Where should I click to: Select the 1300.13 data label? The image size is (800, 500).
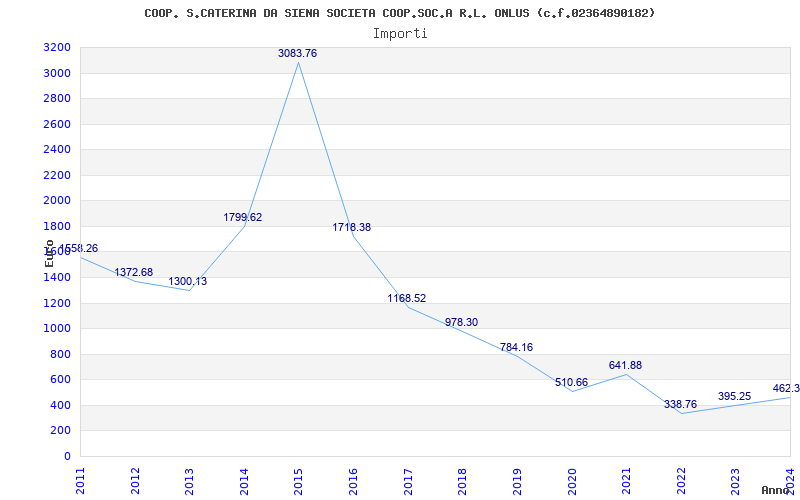pos(188,281)
